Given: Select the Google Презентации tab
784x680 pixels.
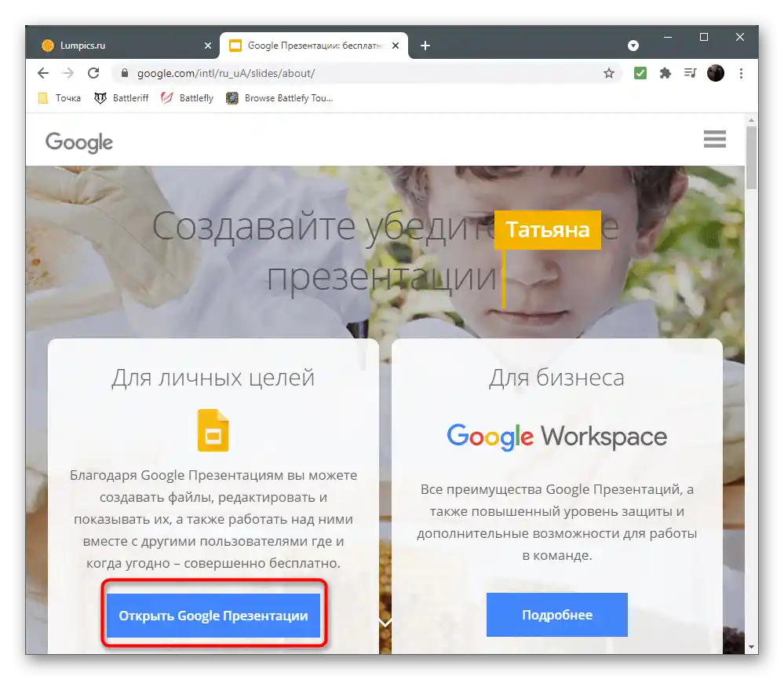Looking at the screenshot, I should [x=314, y=46].
